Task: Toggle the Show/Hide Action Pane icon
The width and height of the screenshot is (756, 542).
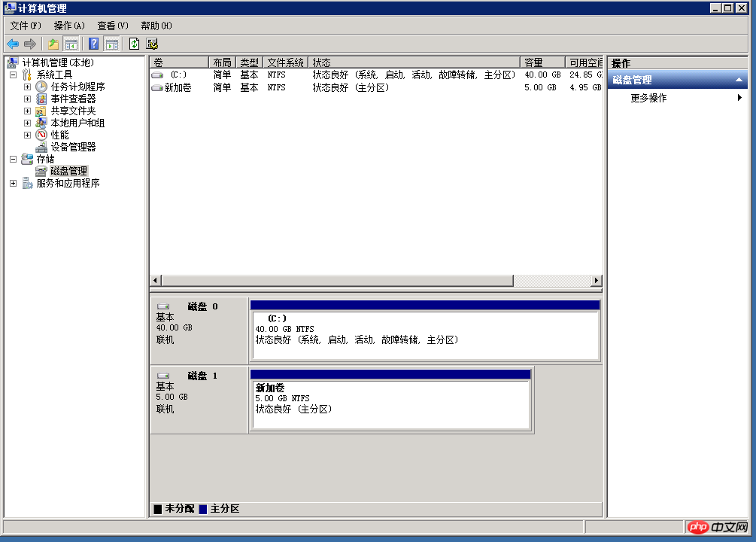Action: pos(111,44)
